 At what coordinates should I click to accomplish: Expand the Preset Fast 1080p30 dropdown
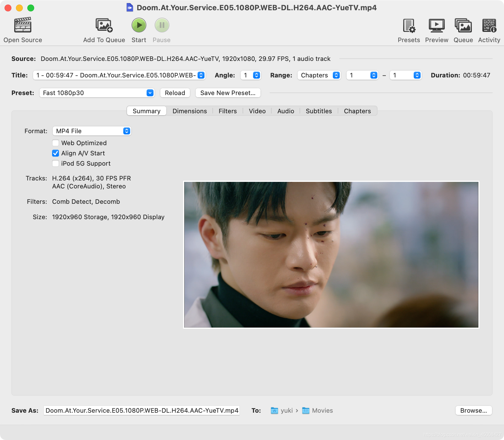click(x=97, y=93)
